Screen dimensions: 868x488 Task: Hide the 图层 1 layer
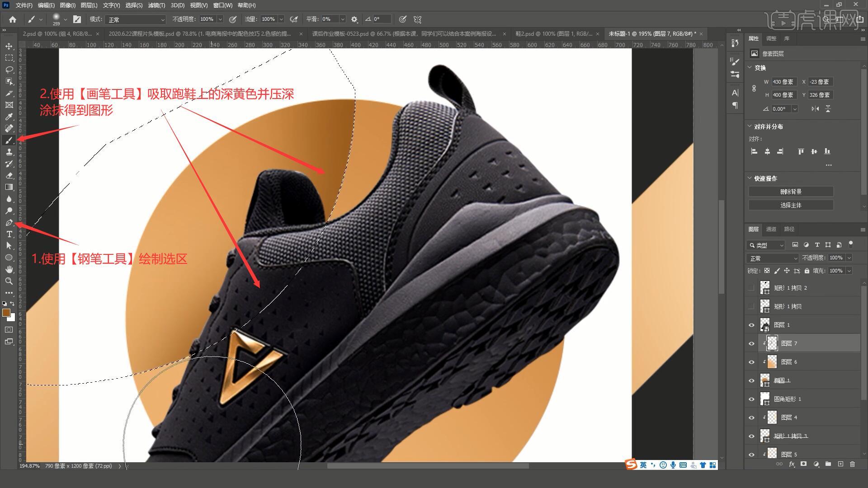pyautogui.click(x=751, y=325)
